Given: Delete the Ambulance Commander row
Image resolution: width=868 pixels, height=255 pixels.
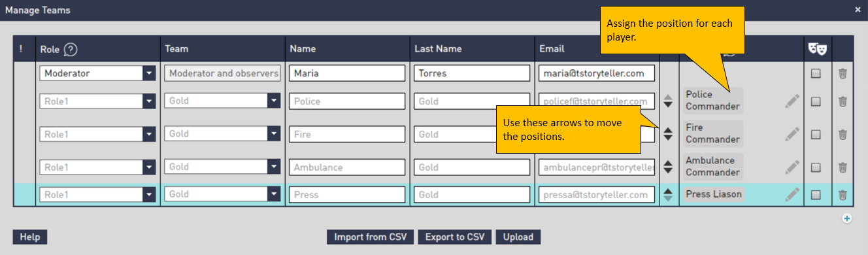Looking at the screenshot, I should tap(843, 167).
